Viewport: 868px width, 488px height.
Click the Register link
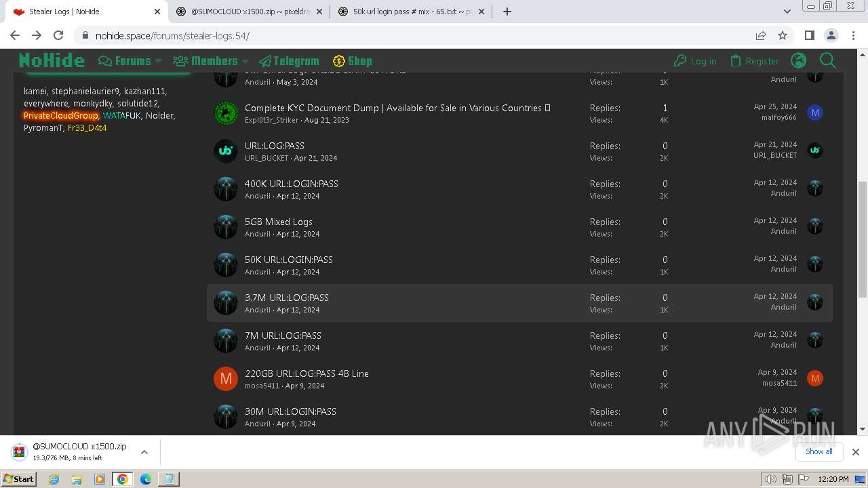pyautogui.click(x=754, y=61)
